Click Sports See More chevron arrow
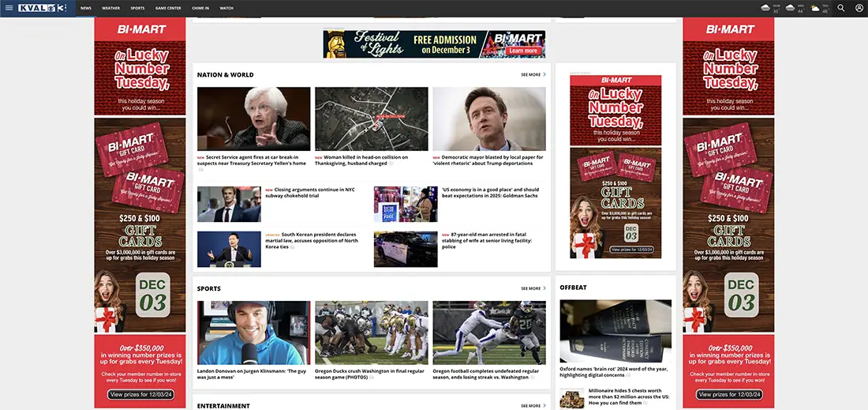Screen dimensions: 868x410 pyautogui.click(x=544, y=288)
